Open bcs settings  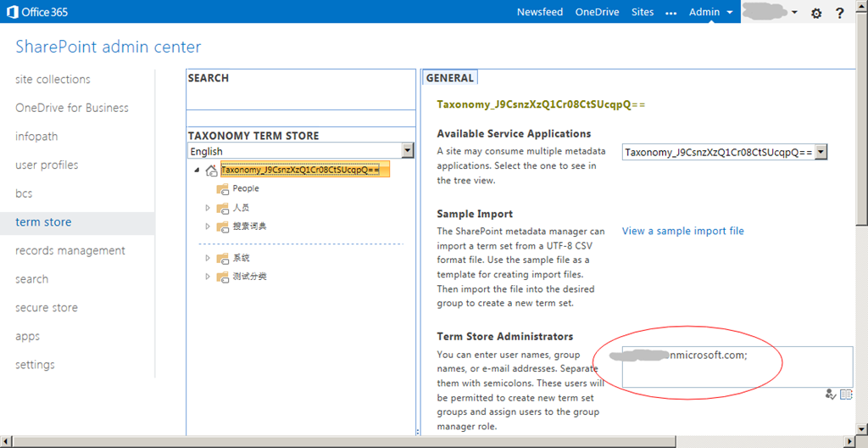tap(24, 193)
